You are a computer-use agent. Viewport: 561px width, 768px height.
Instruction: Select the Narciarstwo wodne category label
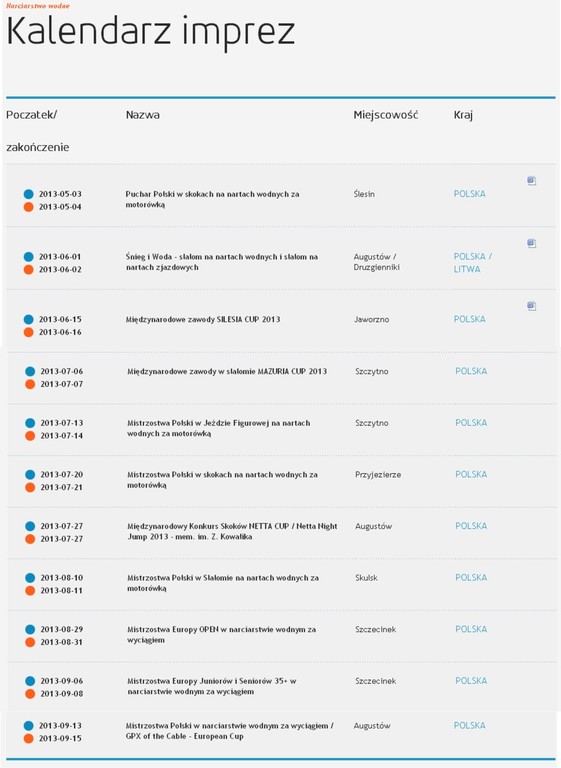38,6
